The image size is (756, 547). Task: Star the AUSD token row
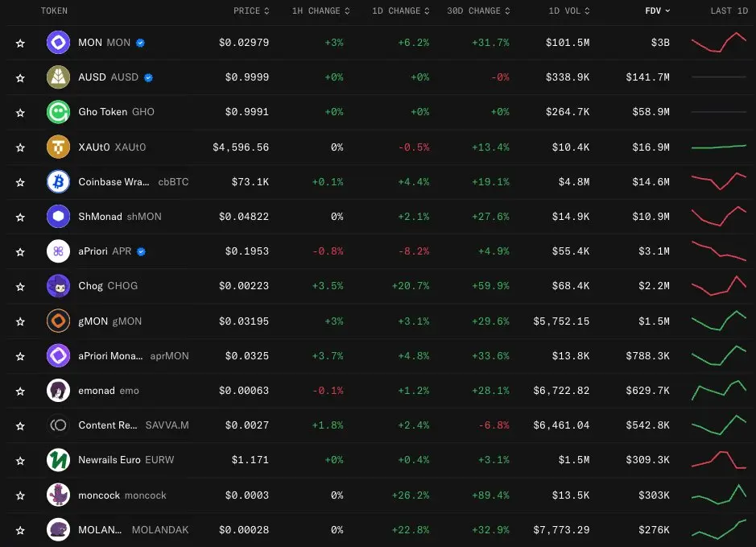[20, 78]
